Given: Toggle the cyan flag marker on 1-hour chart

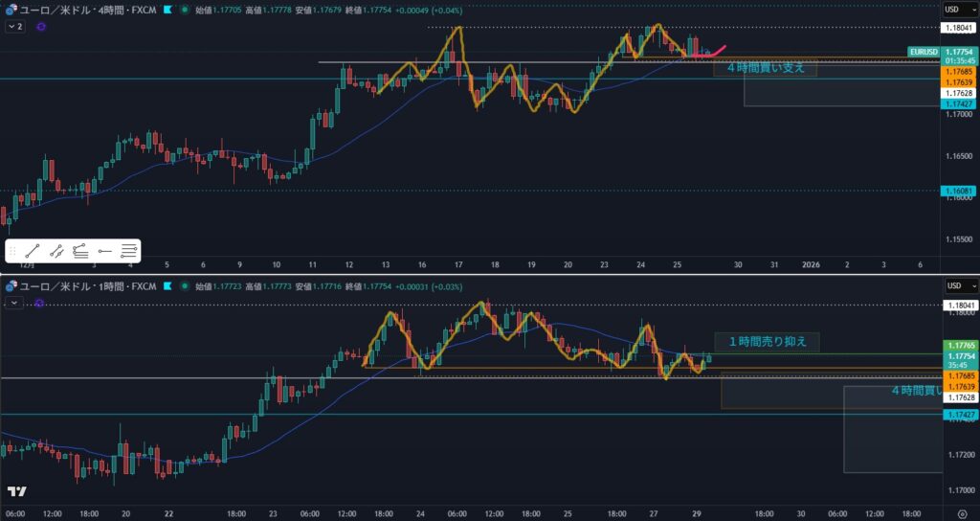Looking at the screenshot, I should click(x=168, y=286).
